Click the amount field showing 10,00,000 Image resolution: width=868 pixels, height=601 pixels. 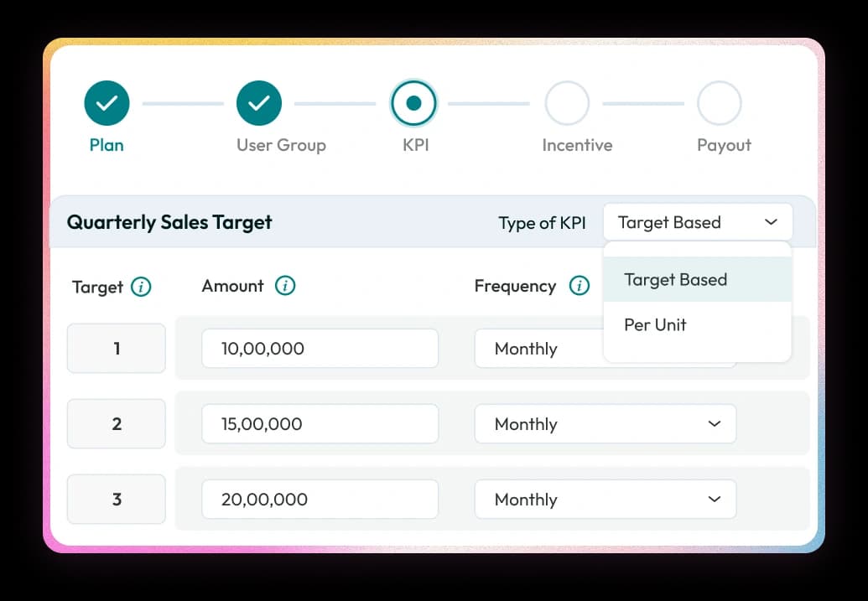point(320,349)
